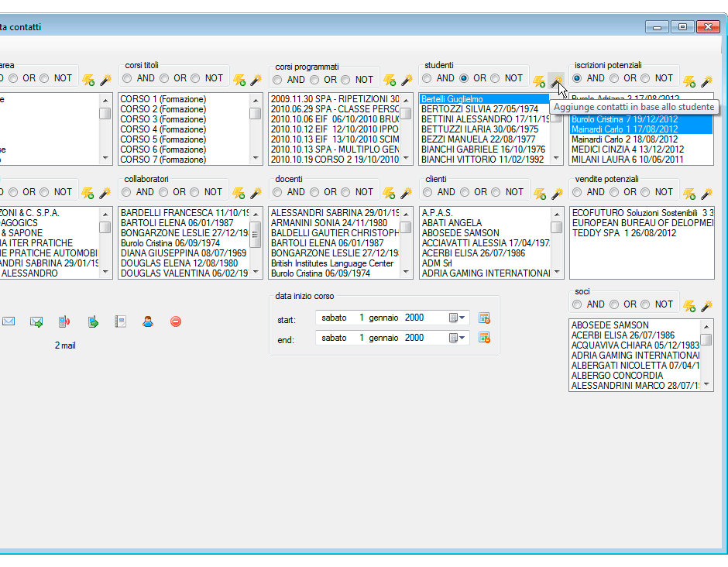Click the lightning-plus icon for docenti
Image resolution: width=728 pixels, height=567 pixels.
tap(389, 193)
